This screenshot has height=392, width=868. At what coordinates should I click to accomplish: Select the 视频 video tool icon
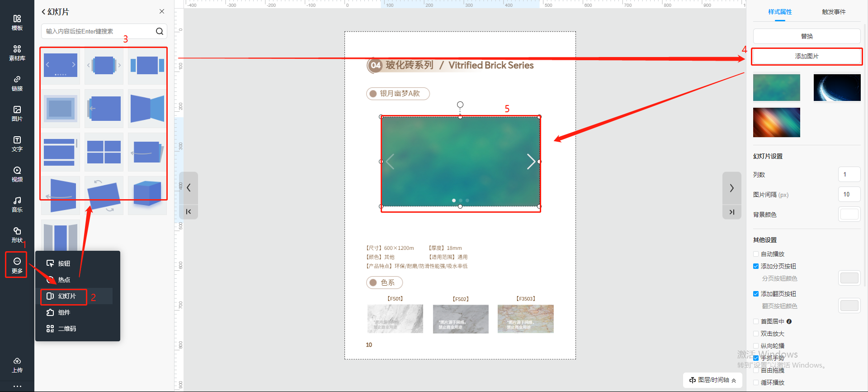[x=17, y=174]
